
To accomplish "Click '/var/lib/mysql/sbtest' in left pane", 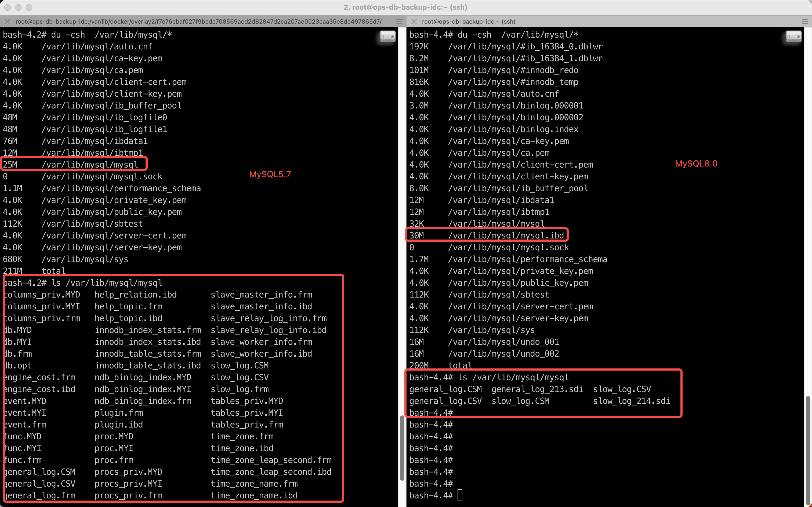I will tap(92, 224).
